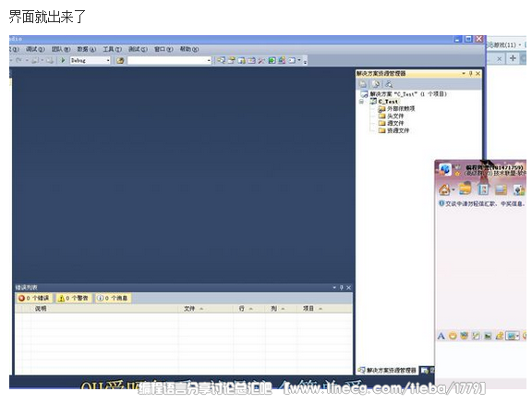Sort error list by 文件 column
The width and height of the screenshot is (532, 404).
click(x=206, y=309)
